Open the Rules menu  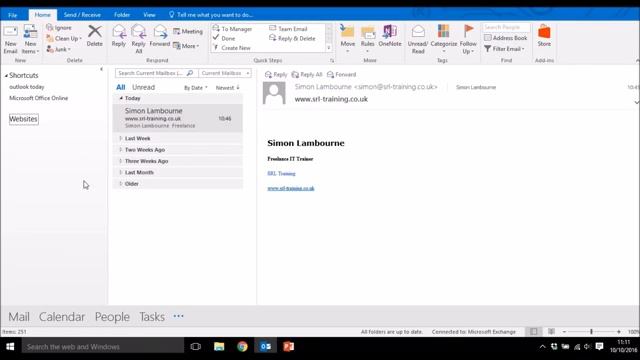[367, 39]
